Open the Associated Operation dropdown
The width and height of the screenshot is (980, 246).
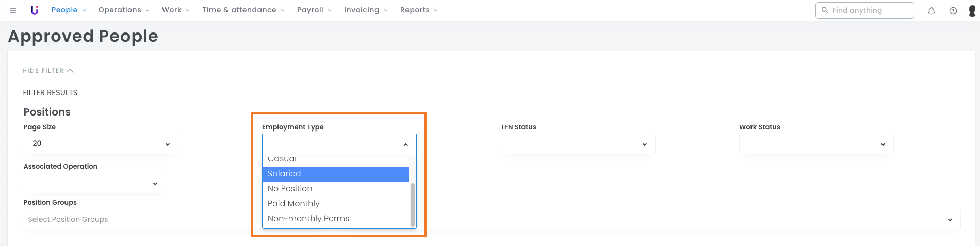tap(94, 183)
